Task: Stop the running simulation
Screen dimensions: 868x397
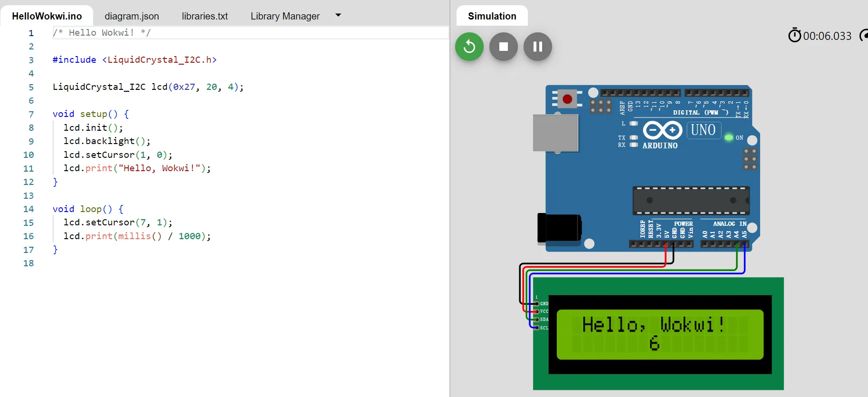Action: pyautogui.click(x=504, y=47)
